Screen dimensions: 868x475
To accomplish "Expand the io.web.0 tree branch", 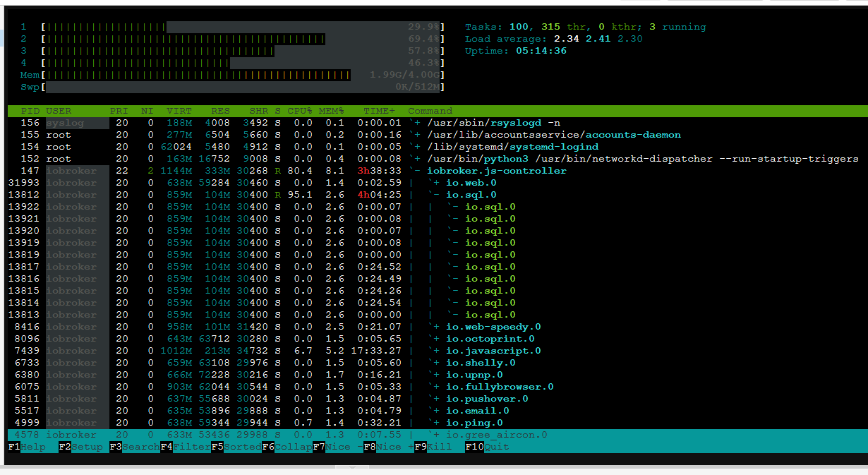I will pos(435,183).
